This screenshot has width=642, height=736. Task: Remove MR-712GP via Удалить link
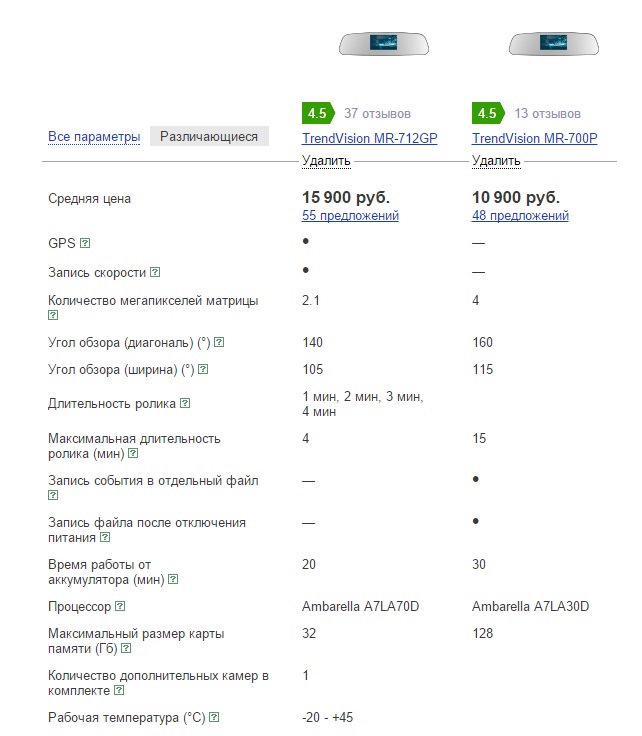[326, 161]
